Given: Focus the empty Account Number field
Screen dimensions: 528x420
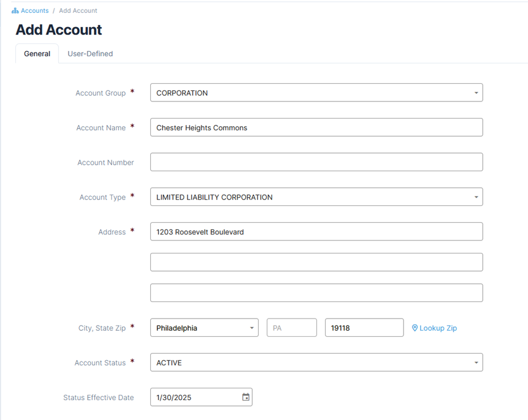Looking at the screenshot, I should [317, 162].
